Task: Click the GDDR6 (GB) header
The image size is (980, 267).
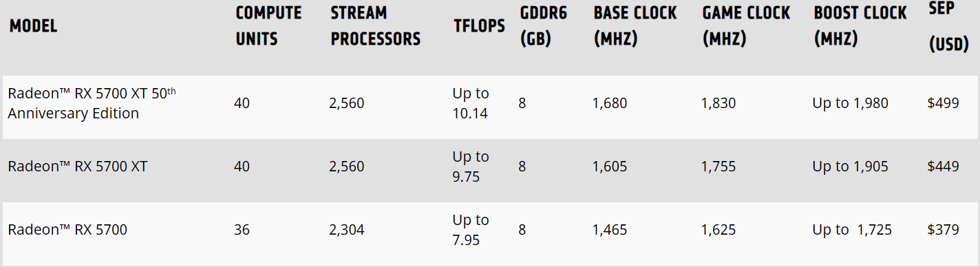Action: [x=543, y=26]
